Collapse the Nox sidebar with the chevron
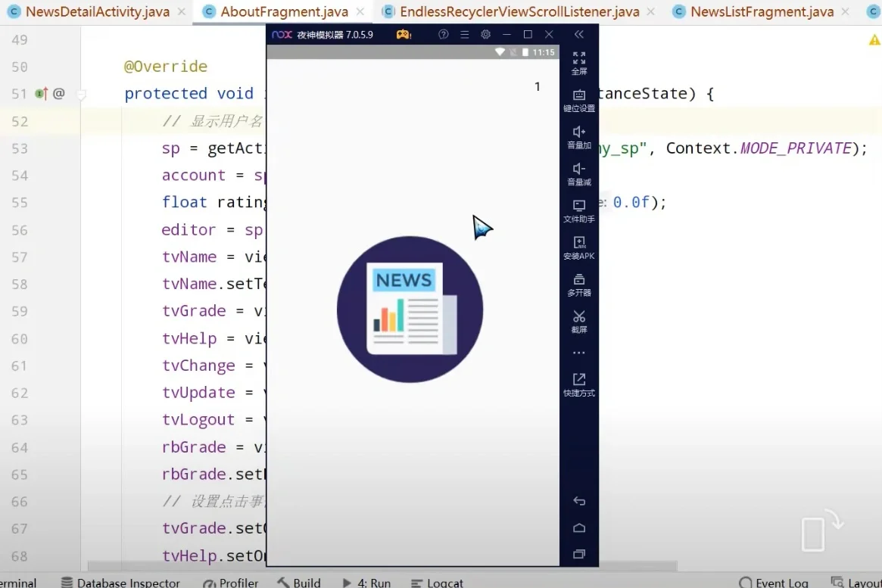 579,34
